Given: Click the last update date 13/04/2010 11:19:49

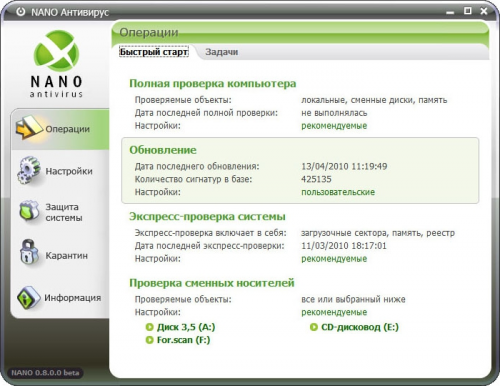Looking at the screenshot, I should [x=344, y=166].
